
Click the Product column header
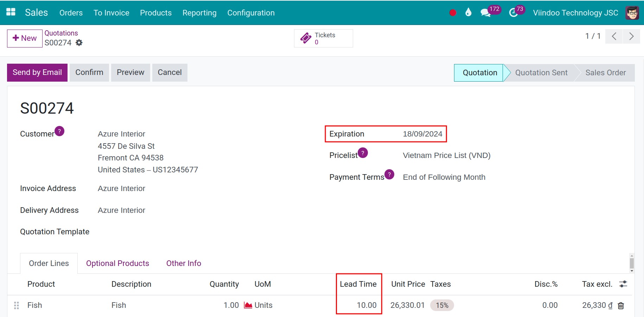[x=41, y=284]
